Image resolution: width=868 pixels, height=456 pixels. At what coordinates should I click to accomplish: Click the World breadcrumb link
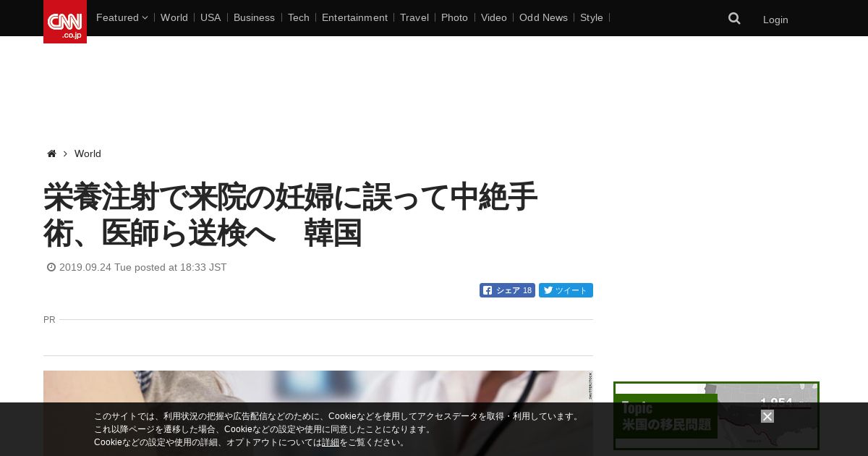(x=88, y=153)
